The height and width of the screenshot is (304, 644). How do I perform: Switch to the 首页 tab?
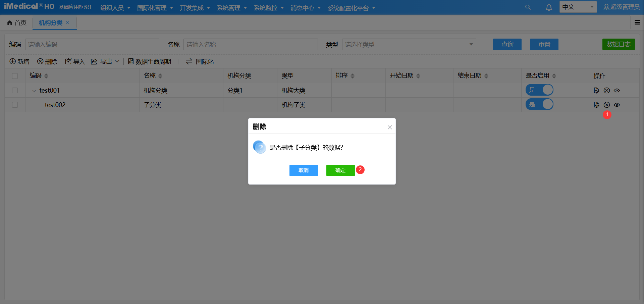click(x=16, y=22)
